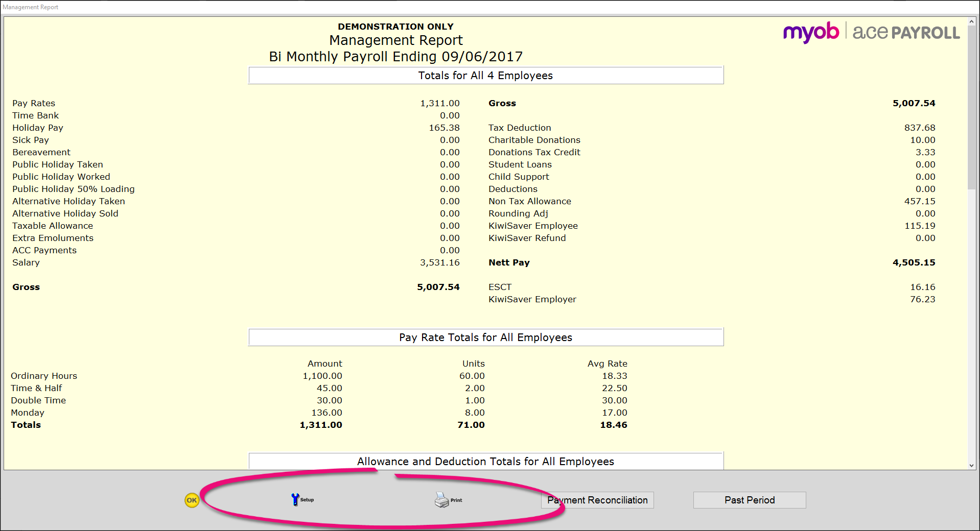Screen dimensions: 980x531
Task: Click the yellow OK icon
Action: [192, 500]
